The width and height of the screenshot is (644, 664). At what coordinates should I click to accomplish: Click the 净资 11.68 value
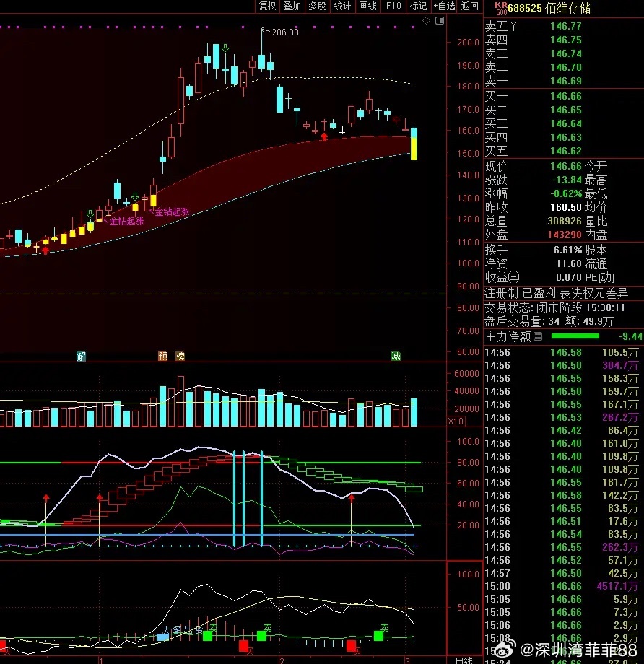pos(569,263)
